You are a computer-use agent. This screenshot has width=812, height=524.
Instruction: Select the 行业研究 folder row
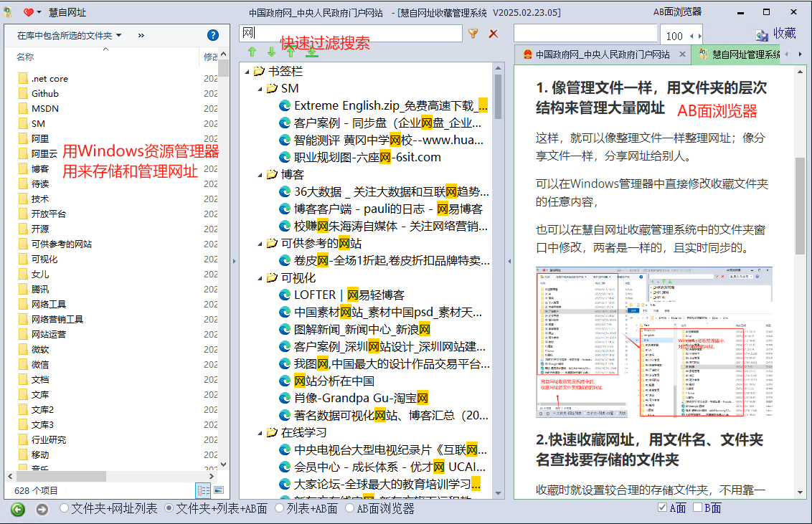coord(49,439)
